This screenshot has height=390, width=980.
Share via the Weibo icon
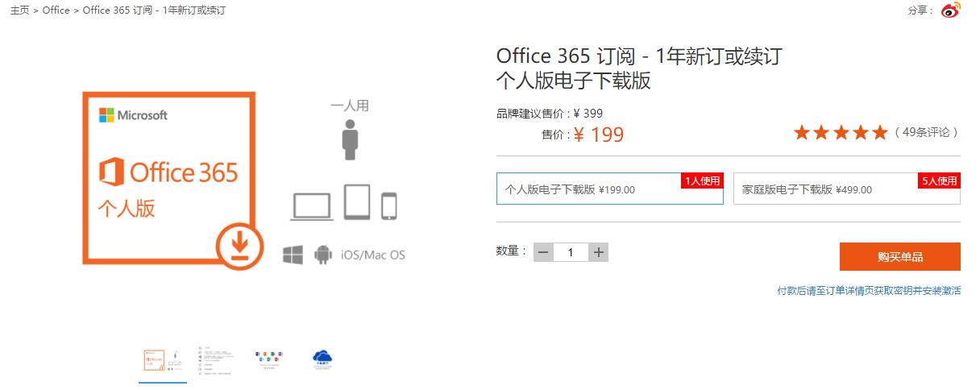tap(951, 10)
